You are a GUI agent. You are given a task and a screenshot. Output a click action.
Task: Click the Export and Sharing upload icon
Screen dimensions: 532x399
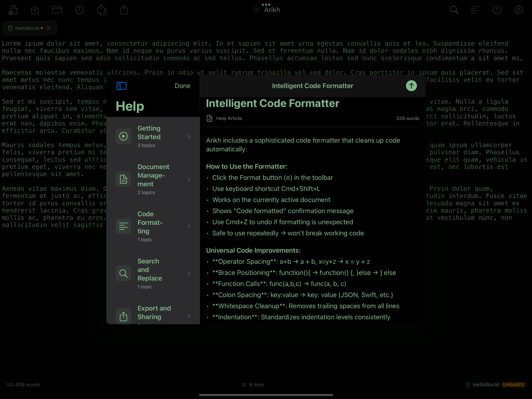click(x=123, y=316)
